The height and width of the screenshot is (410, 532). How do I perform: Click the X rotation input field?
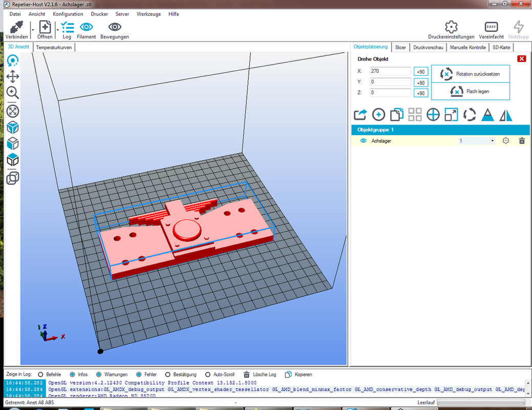coord(390,71)
